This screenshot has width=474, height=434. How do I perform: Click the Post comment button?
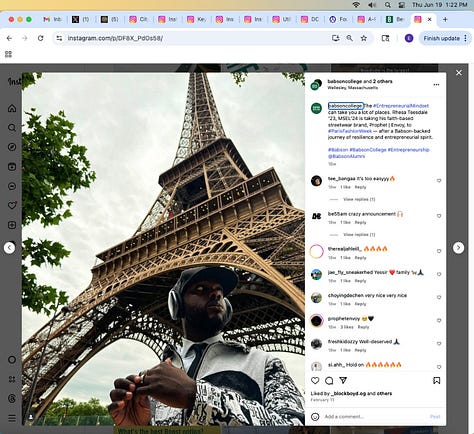pyautogui.click(x=435, y=417)
